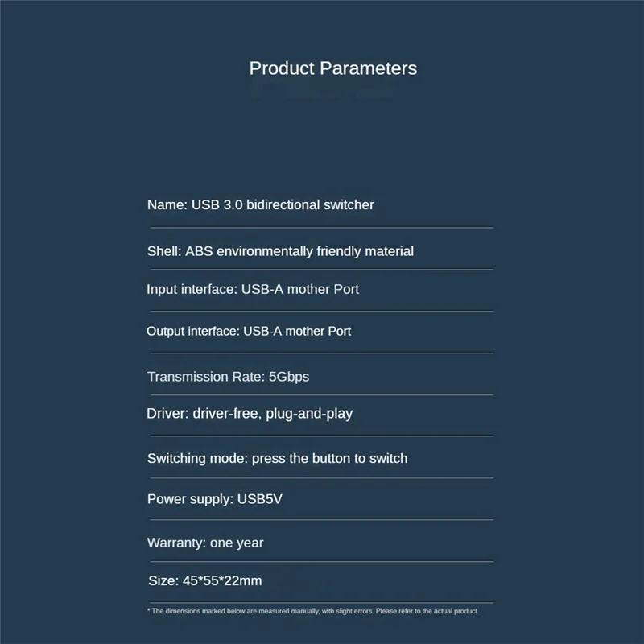The image size is (644, 644).
Task: Click the 'Warranty:' label
Action: point(176,543)
